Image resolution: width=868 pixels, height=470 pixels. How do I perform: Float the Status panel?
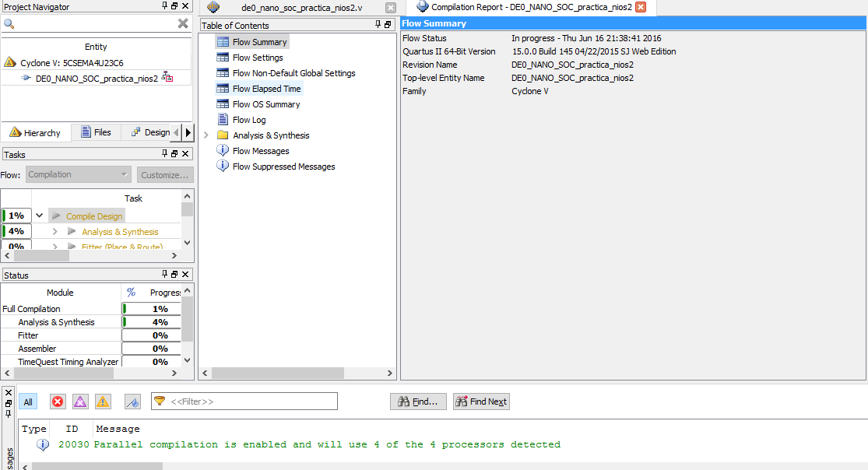174,274
